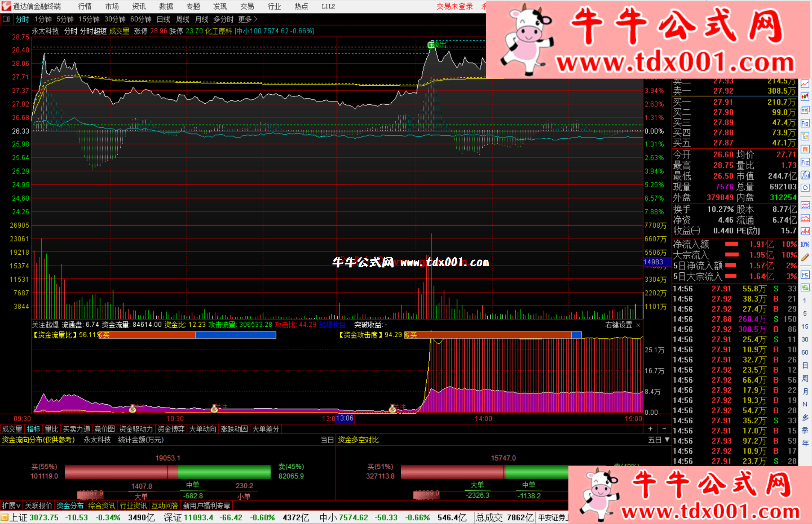Switch to the 资金博弈 indicator tab
Viewport: 812px width, 524px height.
click(171, 429)
